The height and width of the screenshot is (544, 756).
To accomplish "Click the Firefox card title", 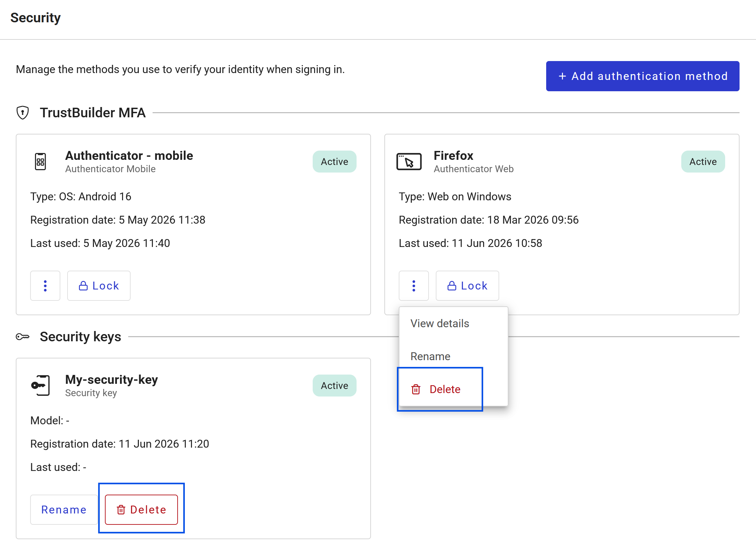I will pos(454,155).
